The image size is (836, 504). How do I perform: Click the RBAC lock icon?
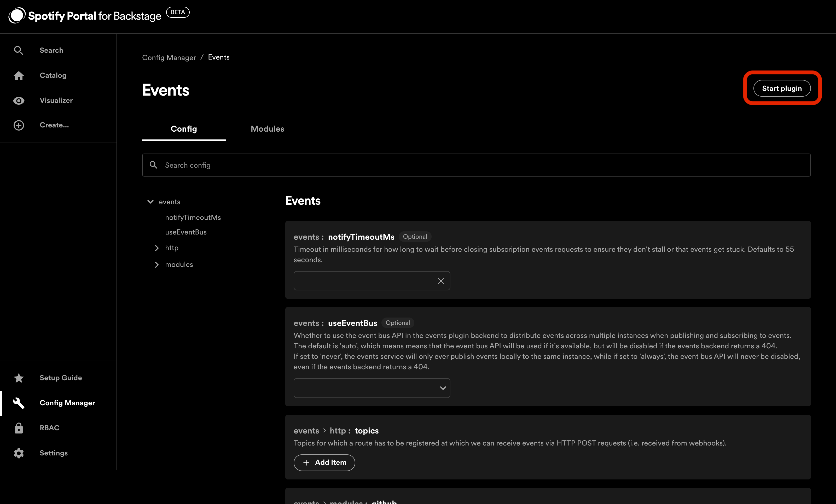19,428
